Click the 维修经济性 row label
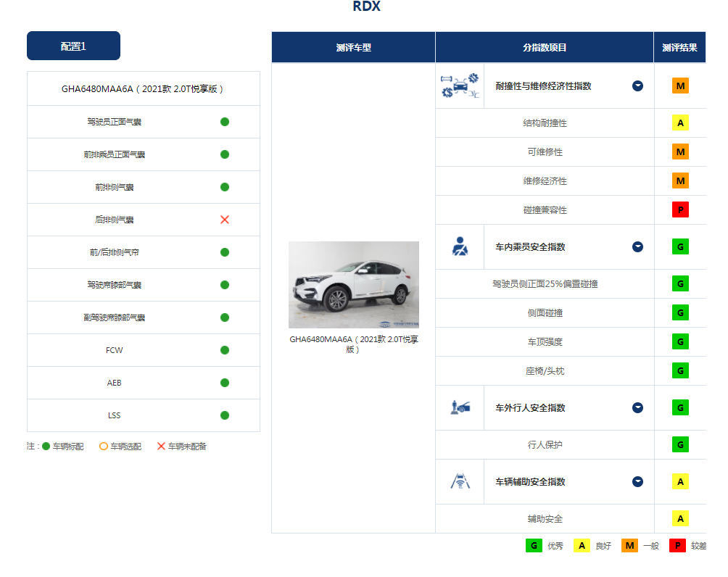Viewport: 728px width, 577px height. 545,181
